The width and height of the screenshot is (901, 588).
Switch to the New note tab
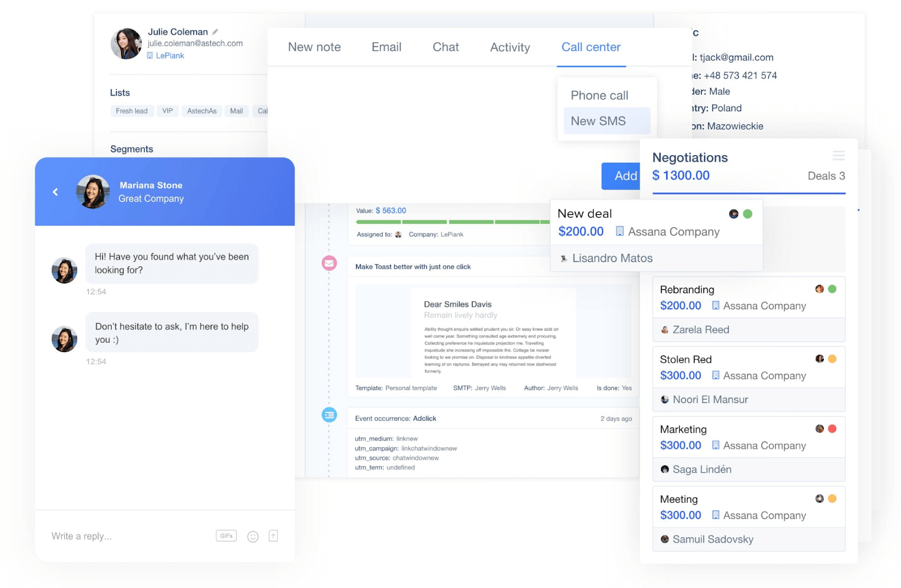[x=314, y=47]
